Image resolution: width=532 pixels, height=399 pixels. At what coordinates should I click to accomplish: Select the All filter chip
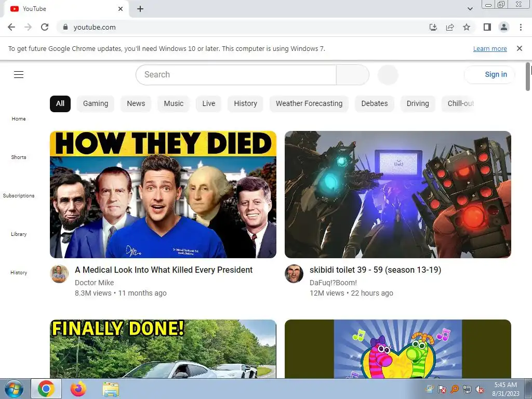pyautogui.click(x=60, y=103)
